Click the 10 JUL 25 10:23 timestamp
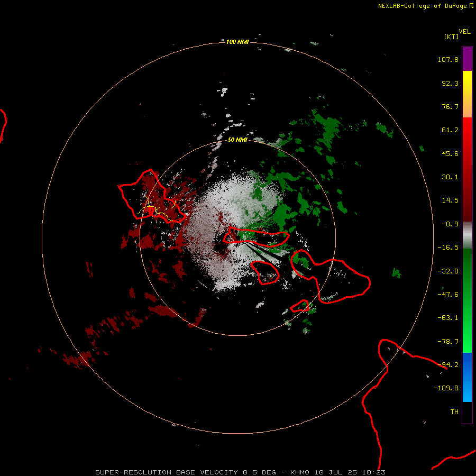The width and height of the screenshot is (476, 476). [x=350, y=472]
